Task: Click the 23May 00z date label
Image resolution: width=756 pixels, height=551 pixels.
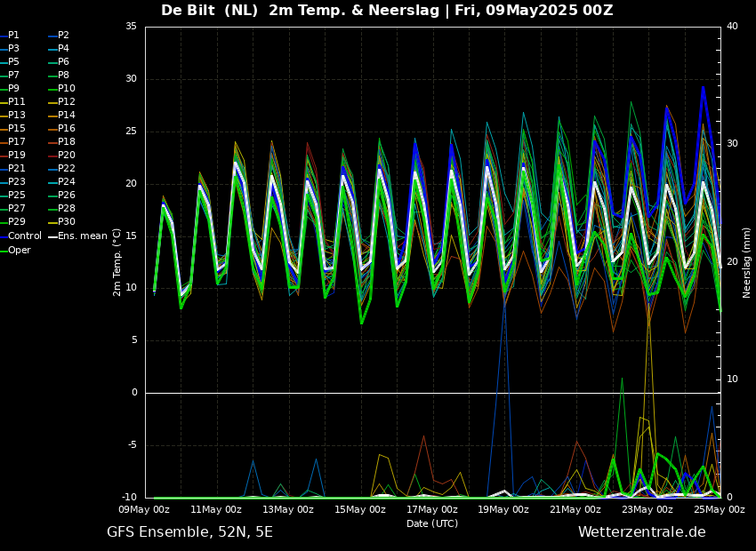Action: 647,509
